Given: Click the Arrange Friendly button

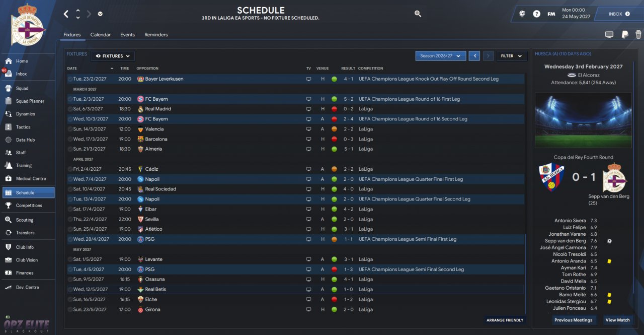Looking at the screenshot, I should point(505,320).
